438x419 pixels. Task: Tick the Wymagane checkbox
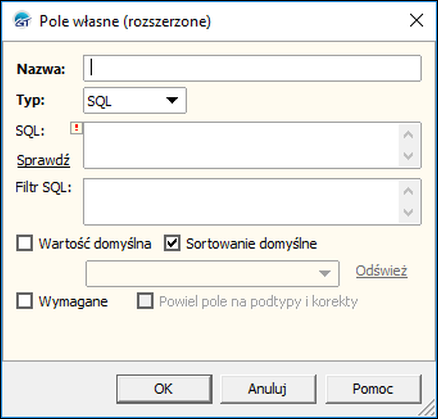(x=25, y=301)
